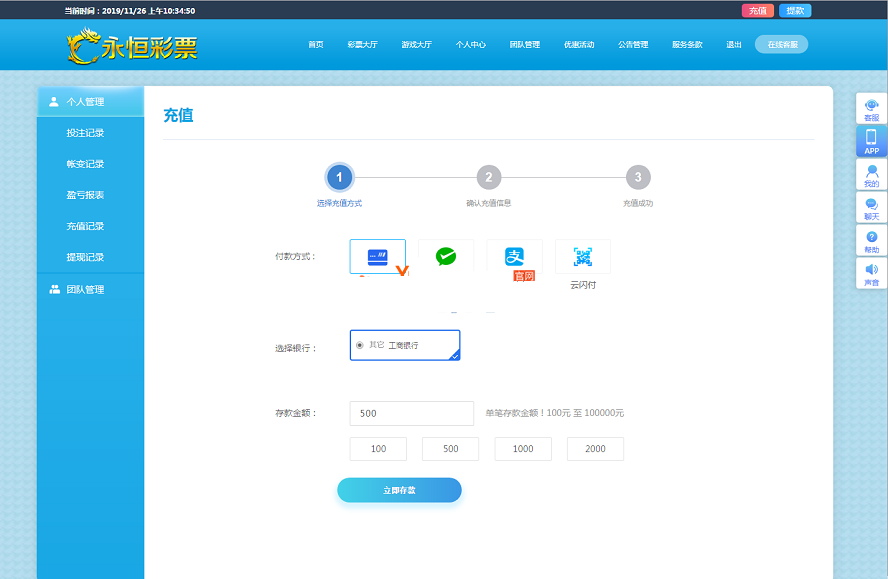Choose Alipay as payment method

(514, 257)
